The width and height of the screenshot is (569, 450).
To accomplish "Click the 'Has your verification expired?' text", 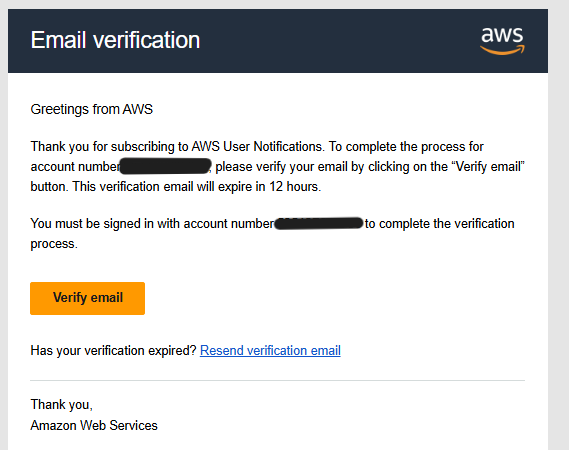I will click(113, 351).
